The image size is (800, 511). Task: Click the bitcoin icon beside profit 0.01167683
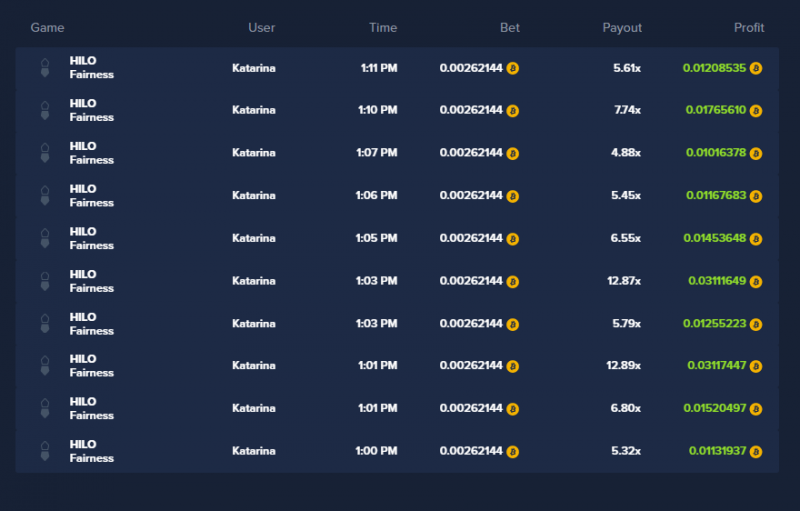coord(756,196)
